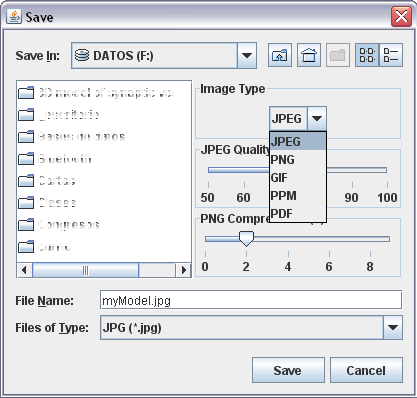This screenshot has height=398, width=417.
Task: Collapse the Image Type JPEG dropdown arrow
Action: 316,118
